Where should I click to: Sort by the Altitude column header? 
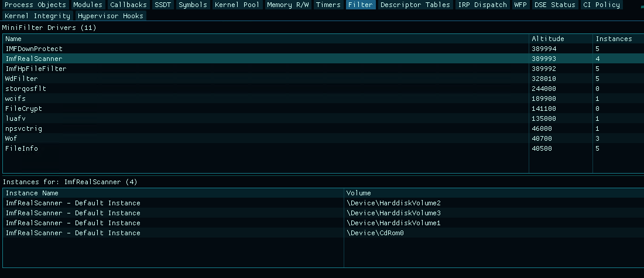pos(561,39)
